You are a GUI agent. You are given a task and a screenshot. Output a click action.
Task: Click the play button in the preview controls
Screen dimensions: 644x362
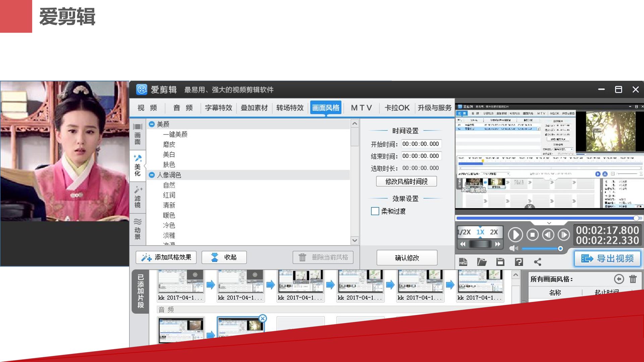[515, 235]
